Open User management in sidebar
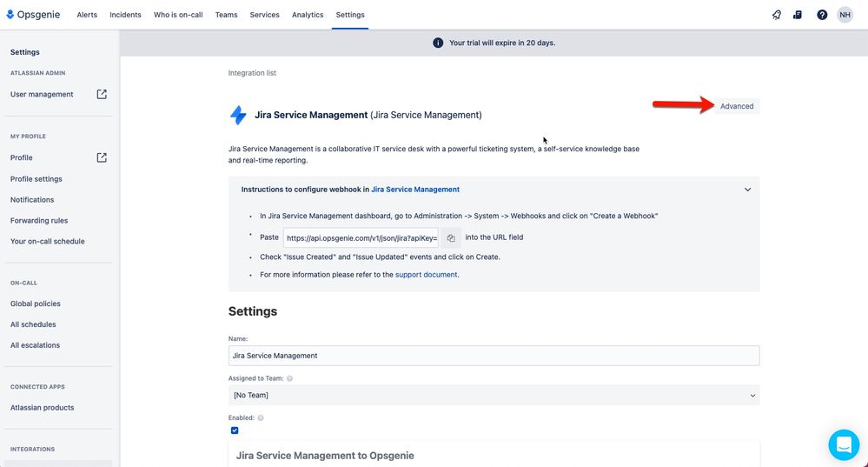This screenshot has height=467, width=868. click(x=42, y=94)
